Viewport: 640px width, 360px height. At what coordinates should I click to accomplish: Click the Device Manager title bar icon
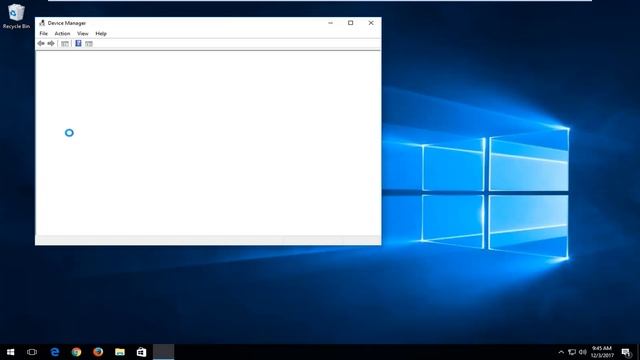coord(42,23)
